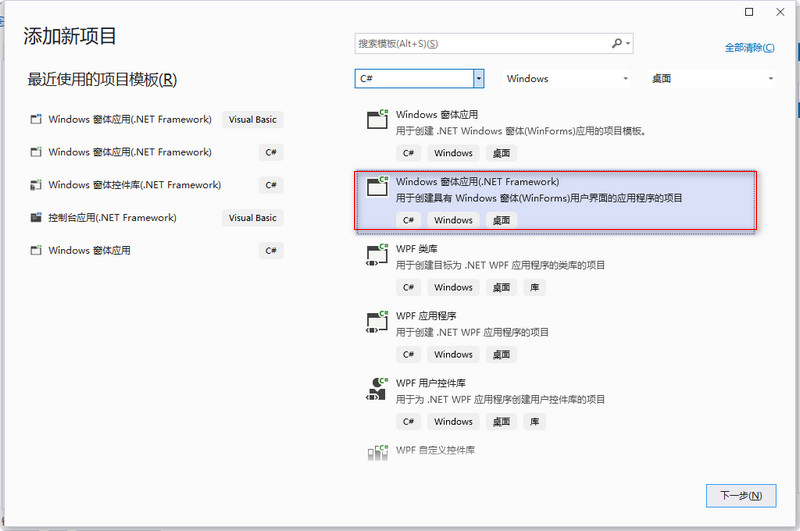This screenshot has height=531, width=800.
Task: Open the search options arrow beside magnifier
Action: (x=628, y=44)
